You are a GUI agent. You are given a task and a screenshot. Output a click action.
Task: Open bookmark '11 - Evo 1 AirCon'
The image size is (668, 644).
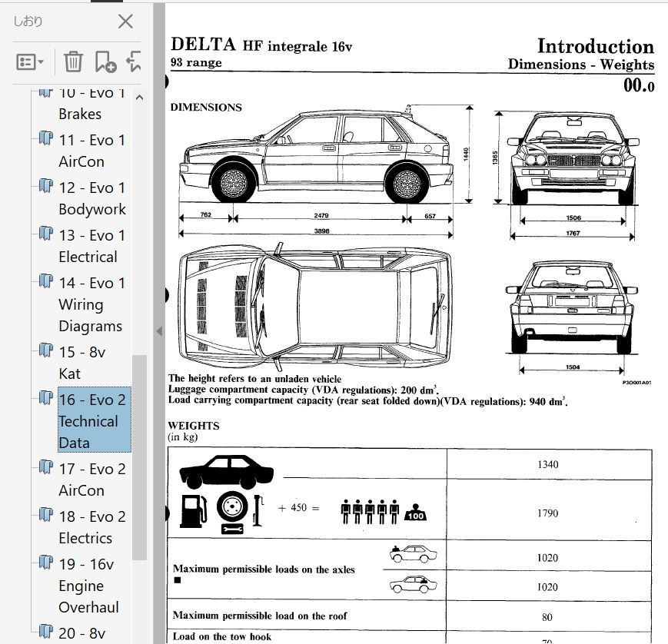pos(92,151)
